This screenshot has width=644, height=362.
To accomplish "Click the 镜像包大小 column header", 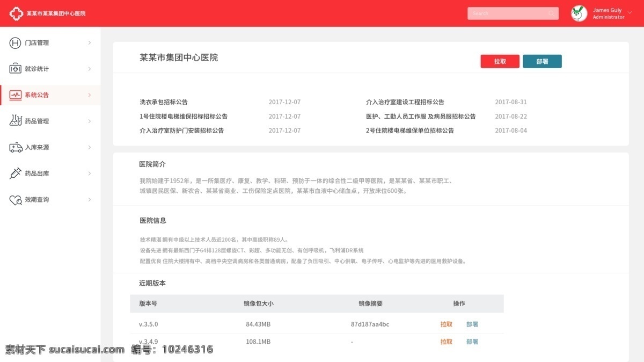I will 258,303.
